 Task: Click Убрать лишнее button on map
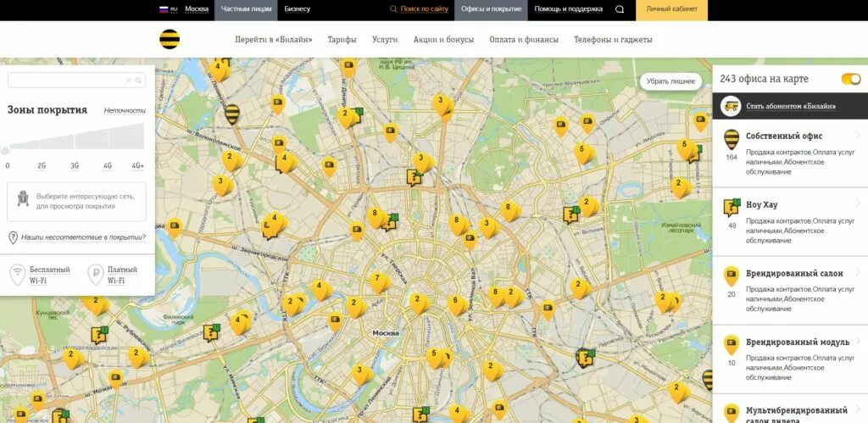point(670,81)
